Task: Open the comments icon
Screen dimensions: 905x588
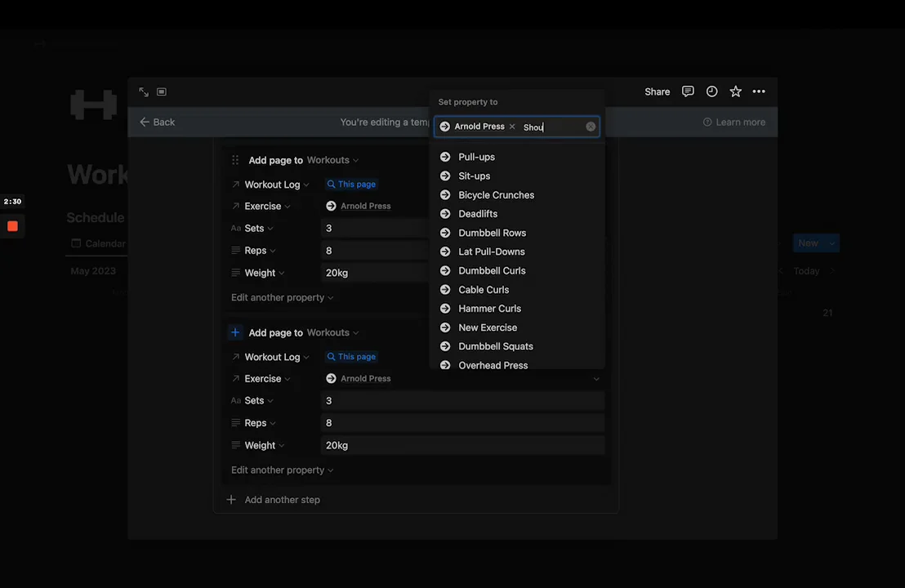Action: [688, 91]
